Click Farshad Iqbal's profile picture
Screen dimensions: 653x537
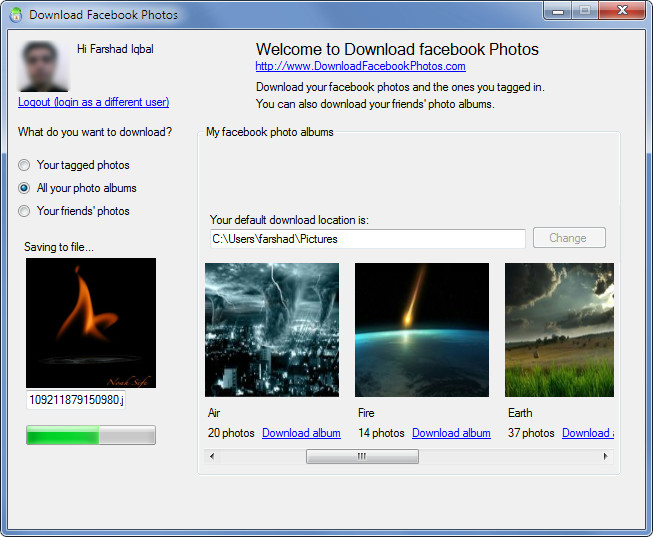point(43,66)
